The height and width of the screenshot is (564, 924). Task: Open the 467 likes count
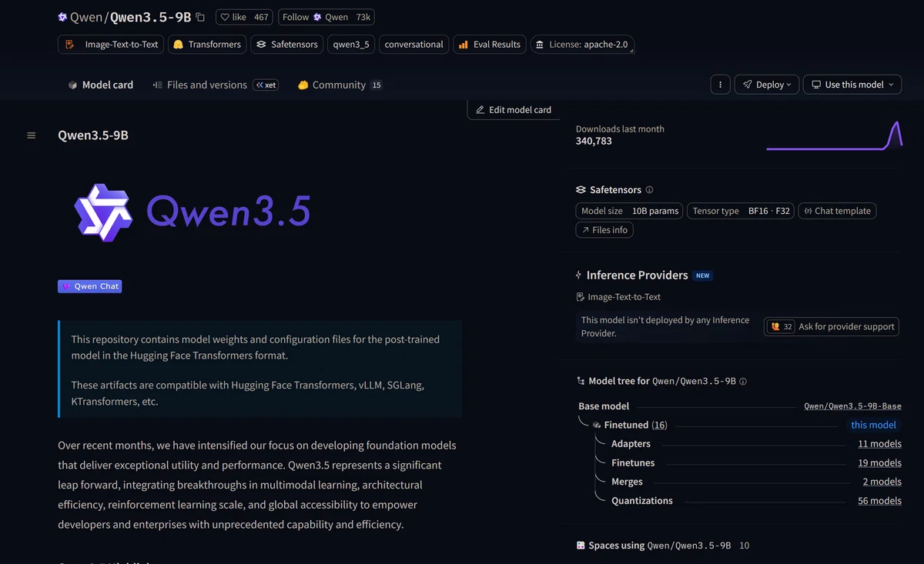(x=262, y=17)
